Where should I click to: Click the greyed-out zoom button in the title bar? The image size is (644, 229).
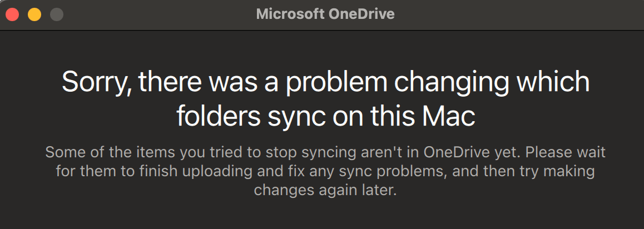[57, 15]
